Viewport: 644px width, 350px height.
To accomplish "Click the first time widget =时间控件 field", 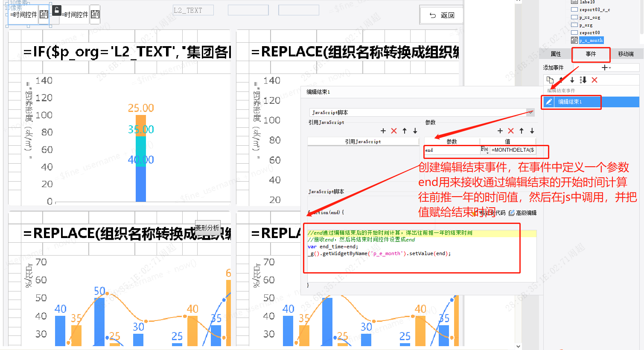I will coord(24,15).
